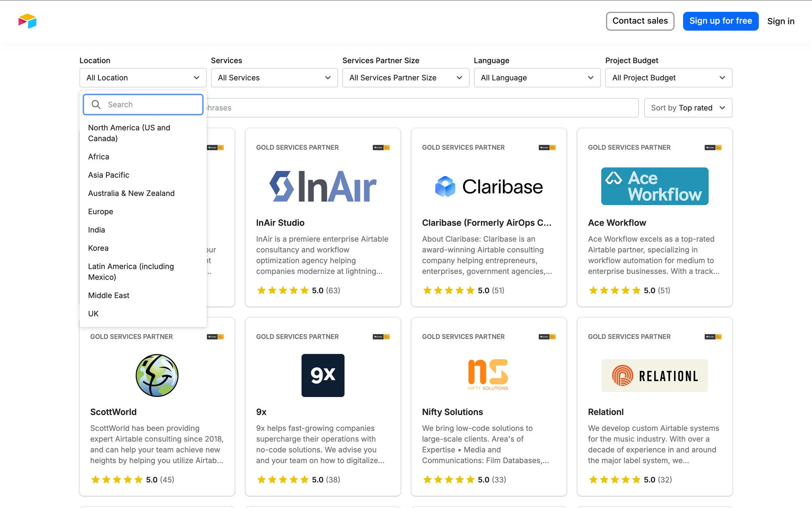Open the All Services dropdown
Image resolution: width=812 pixels, height=508 pixels.
click(274, 78)
